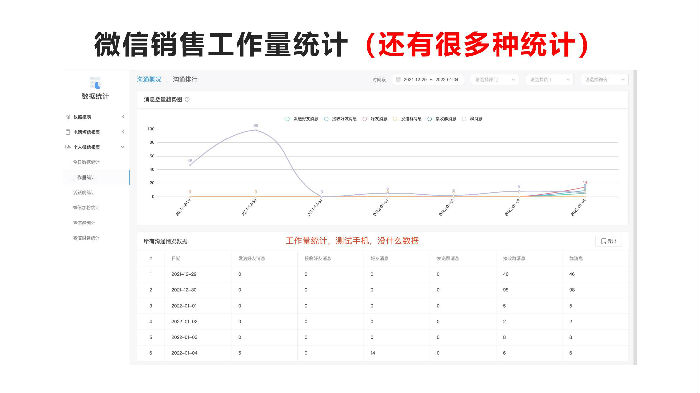
Task: Click the second sidebar menu document icon
Action: tap(68, 132)
